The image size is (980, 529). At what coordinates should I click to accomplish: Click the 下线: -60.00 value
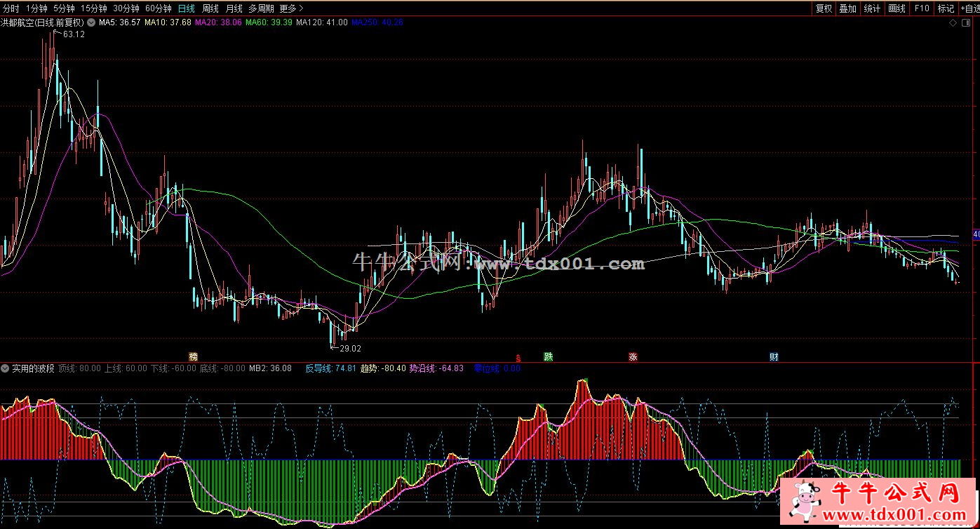pyautogui.click(x=173, y=368)
